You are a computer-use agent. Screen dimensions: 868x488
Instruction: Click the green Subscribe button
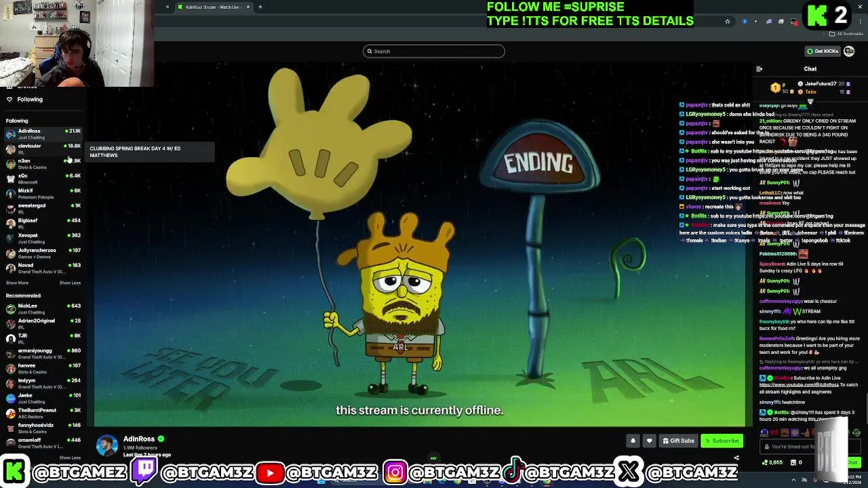coord(722,441)
